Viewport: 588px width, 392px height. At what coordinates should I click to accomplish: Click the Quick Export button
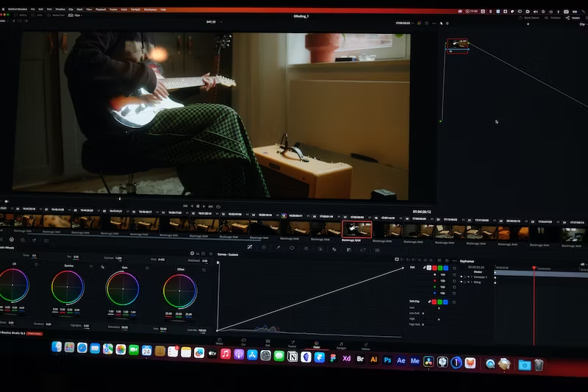pos(529,18)
